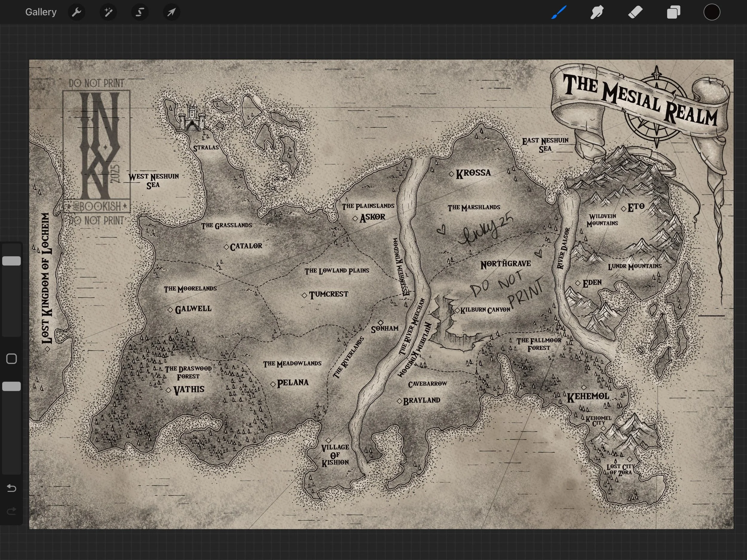Viewport: 747px width, 560px height.
Task: Return to the Gallery
Action: [x=41, y=12]
